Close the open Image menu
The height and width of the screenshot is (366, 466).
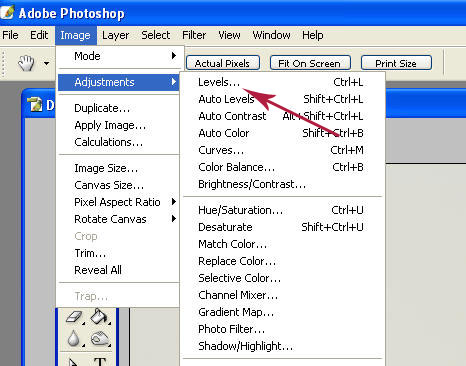(76, 35)
